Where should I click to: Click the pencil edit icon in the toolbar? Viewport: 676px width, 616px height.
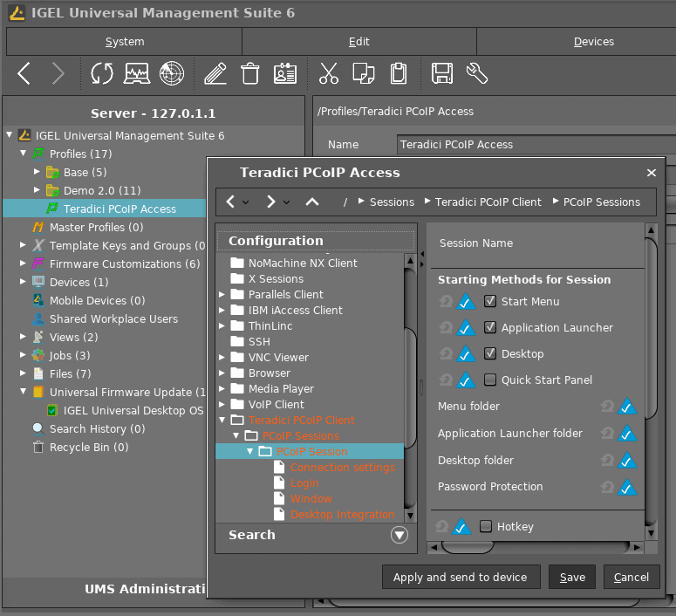215,73
